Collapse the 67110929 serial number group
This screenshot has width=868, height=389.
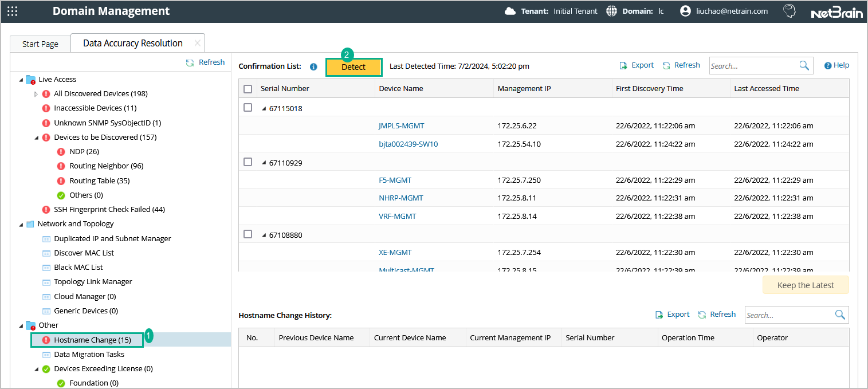264,163
